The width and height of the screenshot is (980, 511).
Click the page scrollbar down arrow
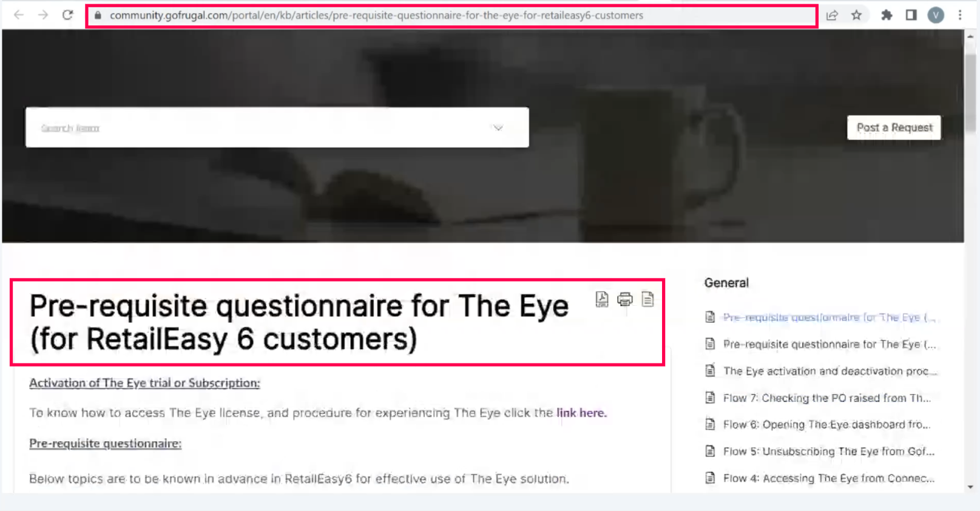coord(970,487)
